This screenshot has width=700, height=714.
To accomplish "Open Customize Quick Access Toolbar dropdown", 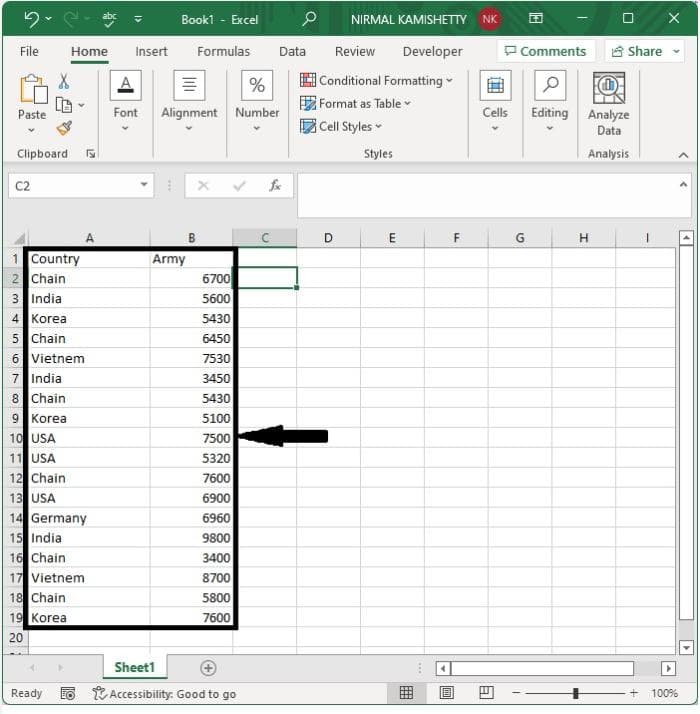I will tap(138, 19).
